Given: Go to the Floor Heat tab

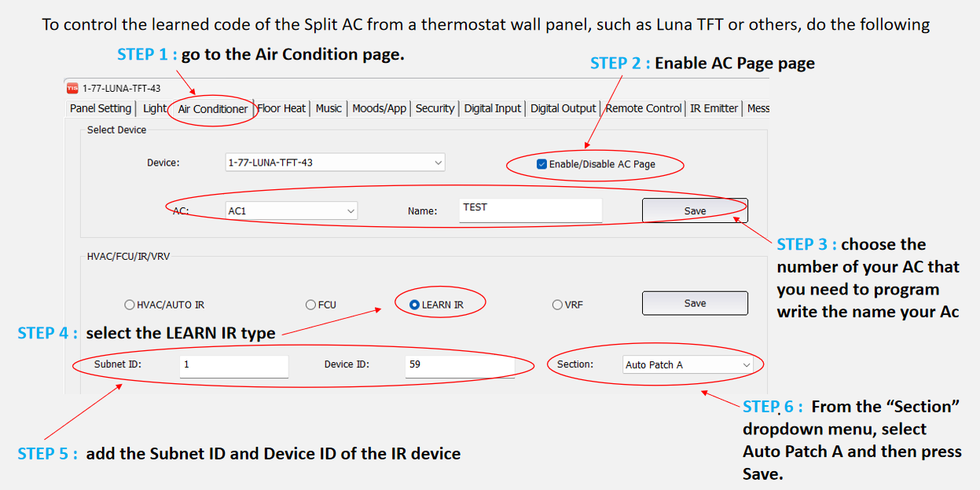Looking at the screenshot, I should [281, 108].
